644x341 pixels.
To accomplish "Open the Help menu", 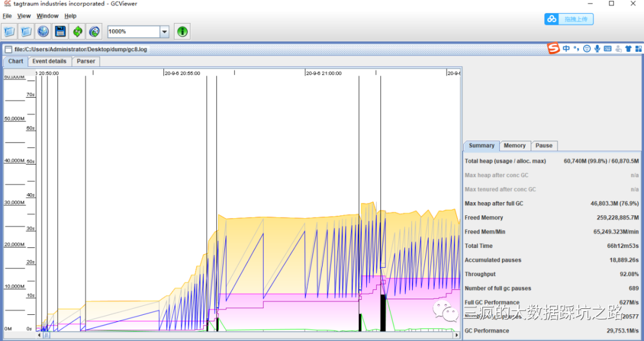I will (x=70, y=16).
